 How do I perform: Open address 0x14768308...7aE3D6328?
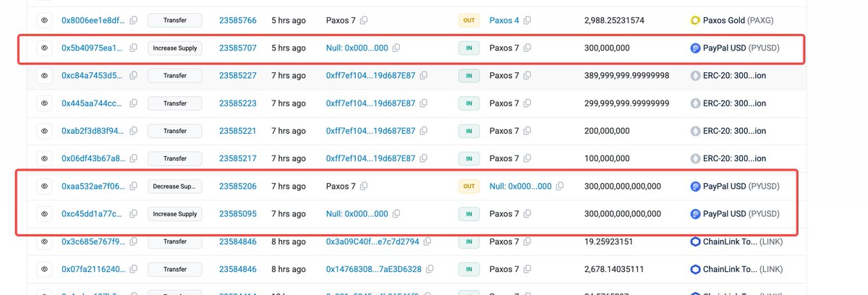tap(373, 269)
